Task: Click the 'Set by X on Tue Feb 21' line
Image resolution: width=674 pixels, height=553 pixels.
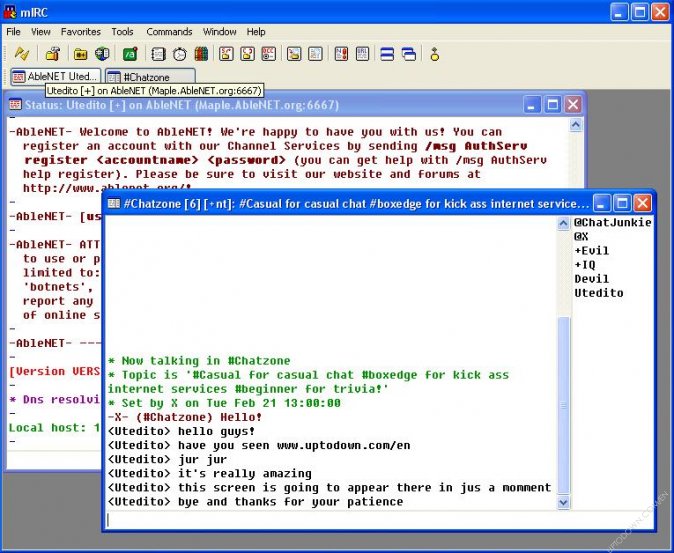Action: click(224, 403)
